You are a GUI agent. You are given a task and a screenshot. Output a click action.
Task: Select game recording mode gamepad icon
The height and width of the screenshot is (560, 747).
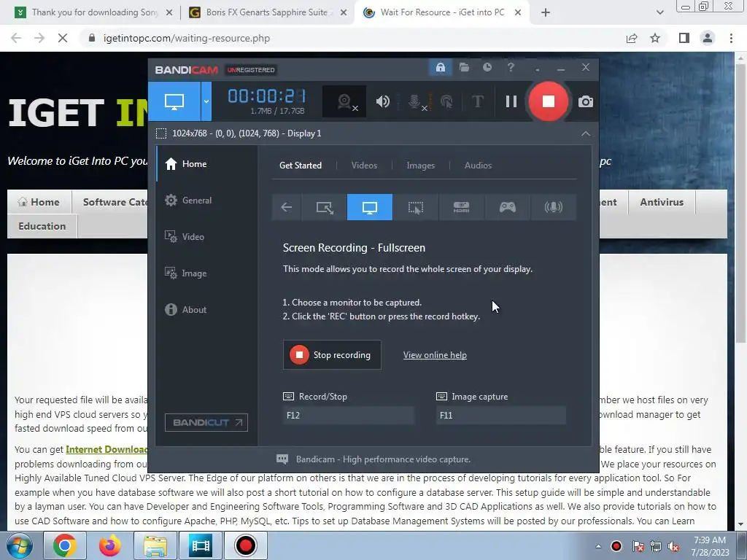[508, 207]
